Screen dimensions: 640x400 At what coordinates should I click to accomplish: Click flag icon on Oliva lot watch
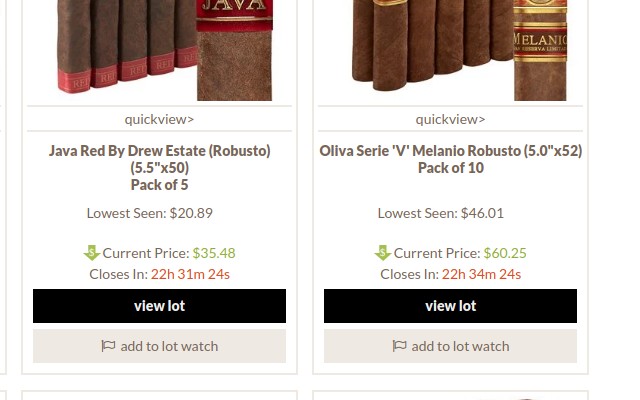tap(399, 346)
